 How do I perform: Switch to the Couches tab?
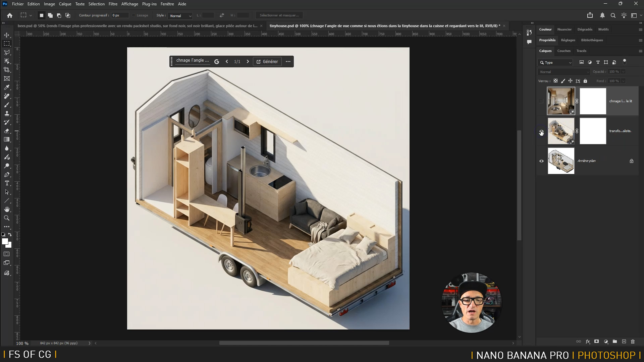point(563,51)
